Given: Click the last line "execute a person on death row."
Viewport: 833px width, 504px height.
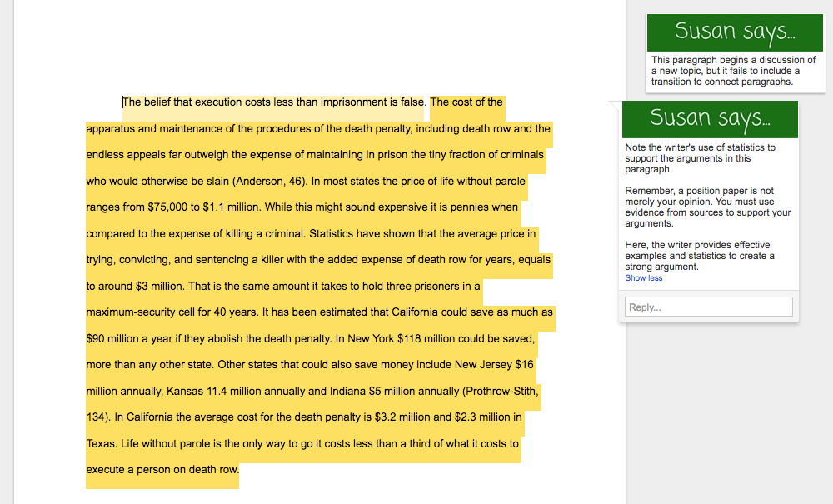Looking at the screenshot, I should pos(162,469).
